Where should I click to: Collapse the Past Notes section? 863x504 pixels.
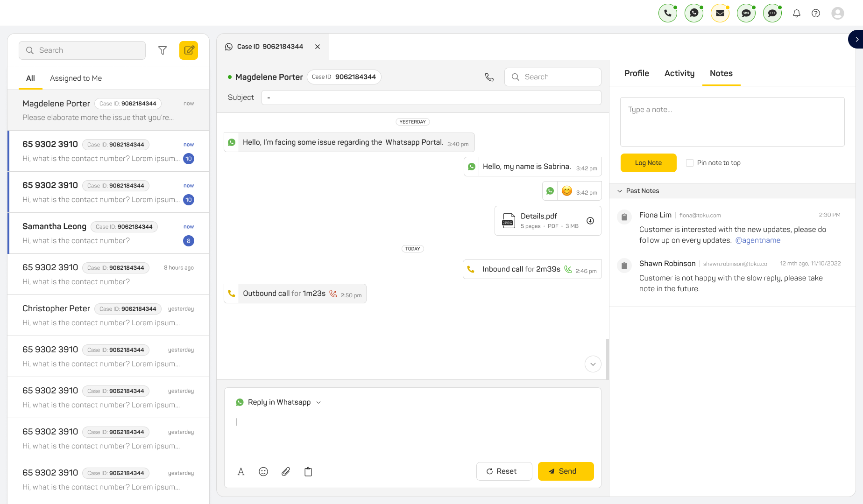tap(620, 191)
